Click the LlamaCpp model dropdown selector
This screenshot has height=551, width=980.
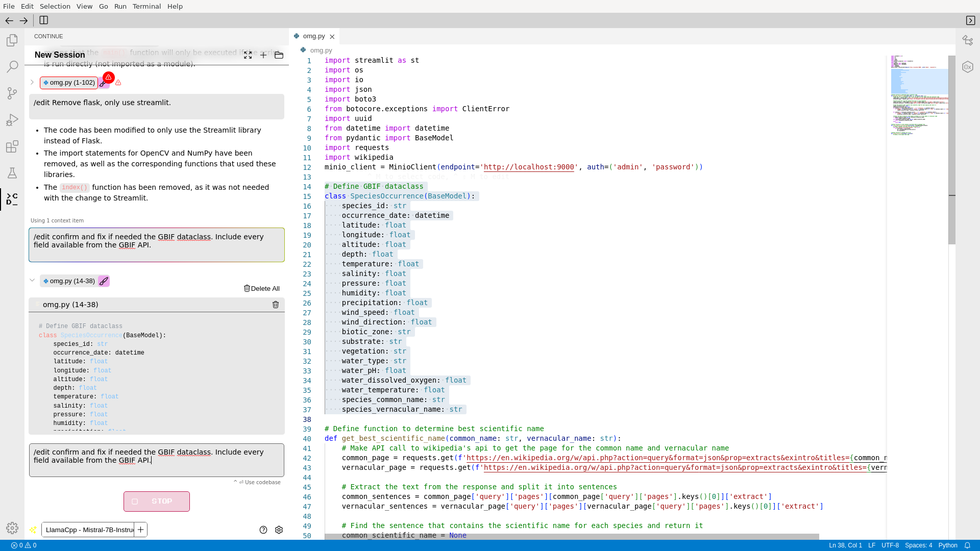coord(88,530)
